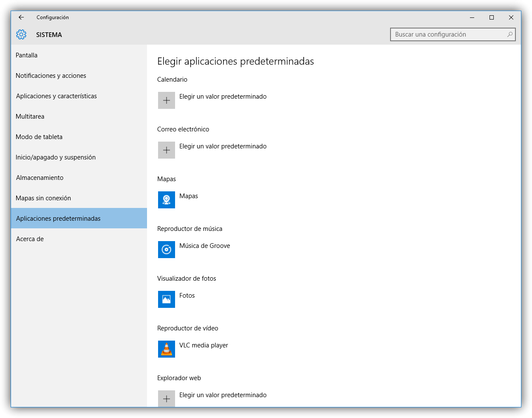
Task: Close the Configuración window
Action: [511, 17]
